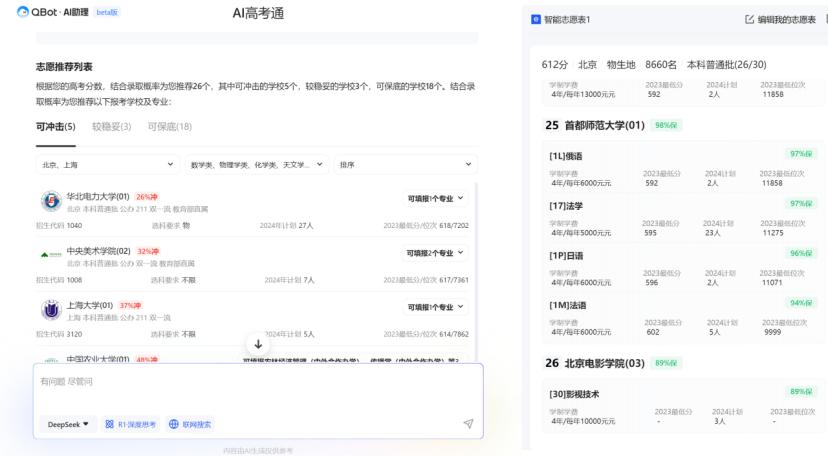Open the 排序 sort dropdown

(406, 165)
